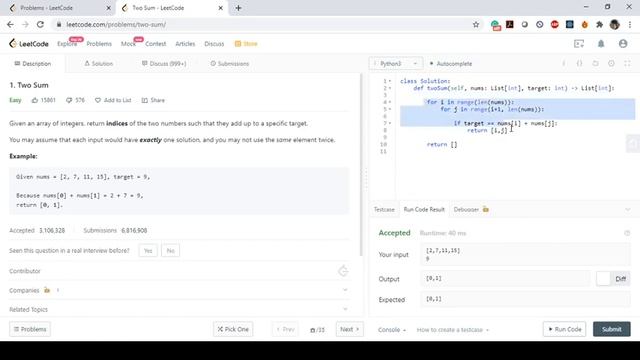
Task: Answer Yes to seen in interview
Action: click(x=148, y=251)
